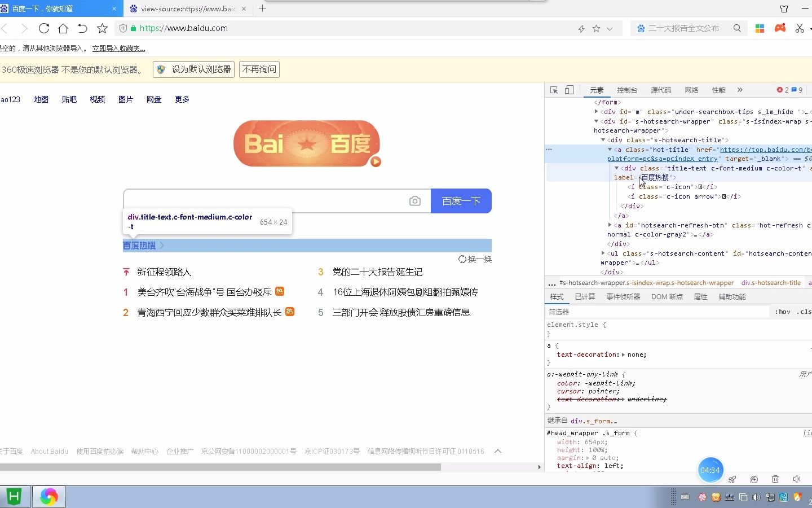Play the logo animation button

(x=376, y=162)
